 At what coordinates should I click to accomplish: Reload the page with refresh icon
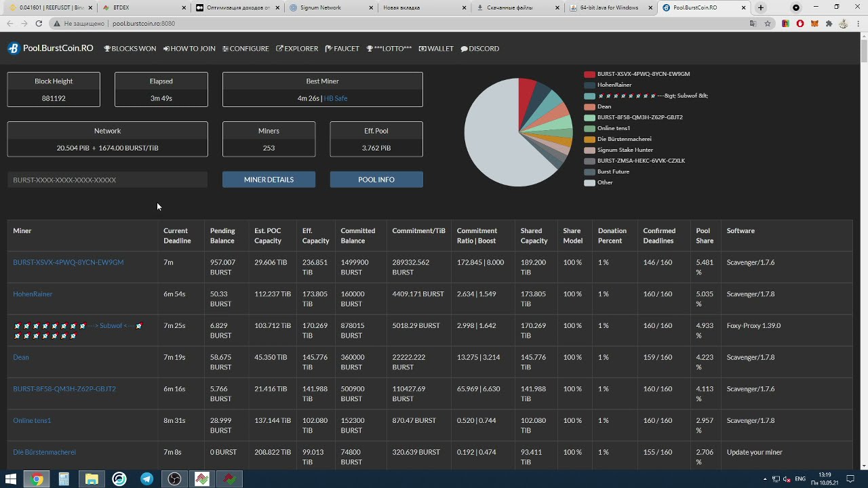[x=39, y=23]
